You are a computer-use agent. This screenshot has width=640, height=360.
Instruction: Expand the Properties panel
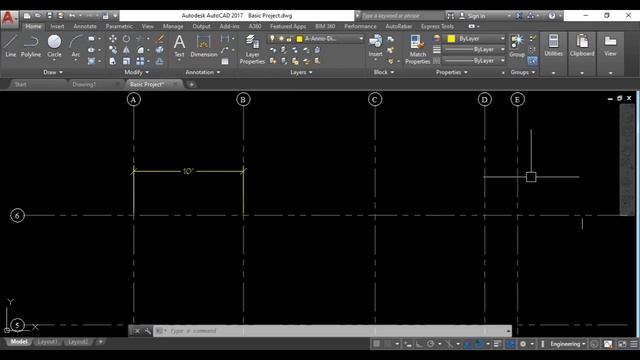point(451,72)
